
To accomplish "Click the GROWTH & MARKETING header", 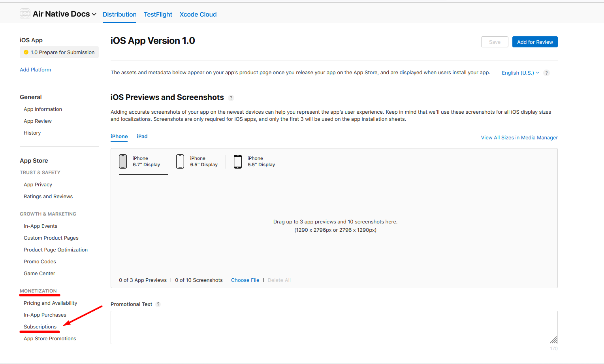I will tap(48, 214).
